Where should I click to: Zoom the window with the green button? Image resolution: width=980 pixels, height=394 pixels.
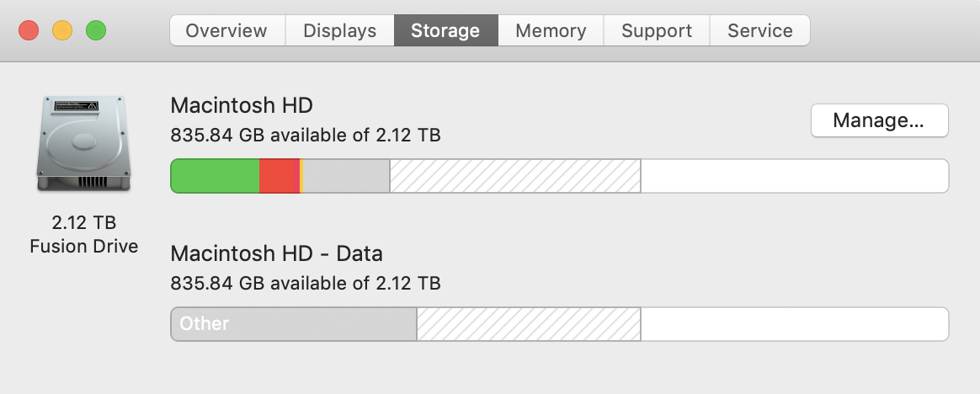point(96,31)
